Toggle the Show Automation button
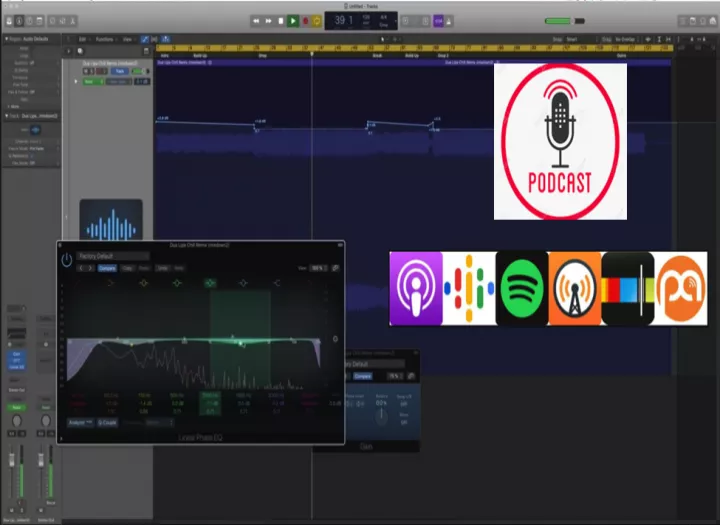This screenshot has height=525, width=720. [145, 39]
